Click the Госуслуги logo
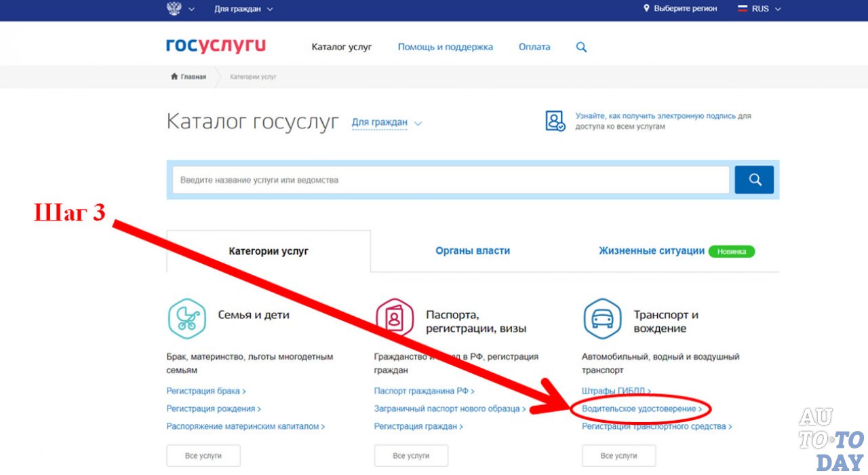 point(216,46)
